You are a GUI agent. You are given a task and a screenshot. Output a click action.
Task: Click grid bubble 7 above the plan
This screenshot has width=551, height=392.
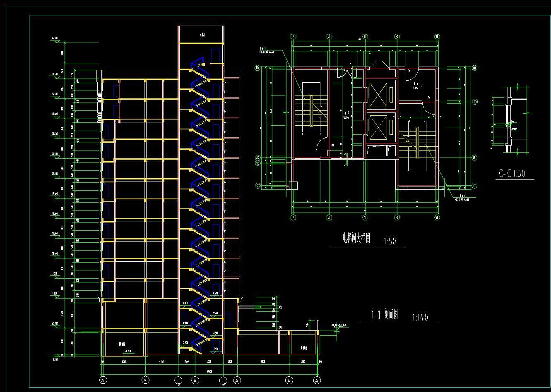[293, 36]
